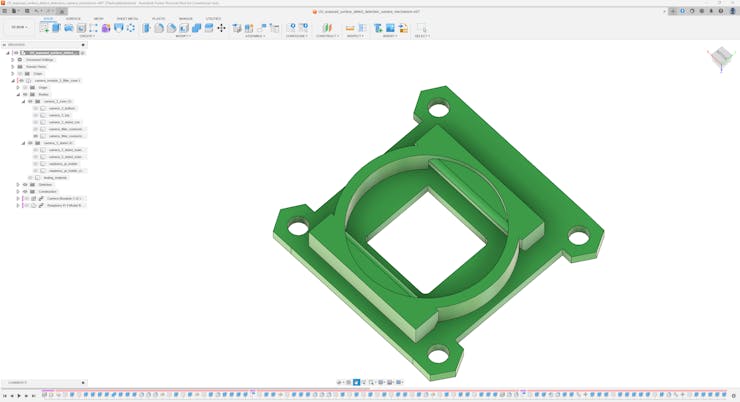Click the Orbit navigation icon
Viewport: 740px width, 402px height.
(x=339, y=382)
